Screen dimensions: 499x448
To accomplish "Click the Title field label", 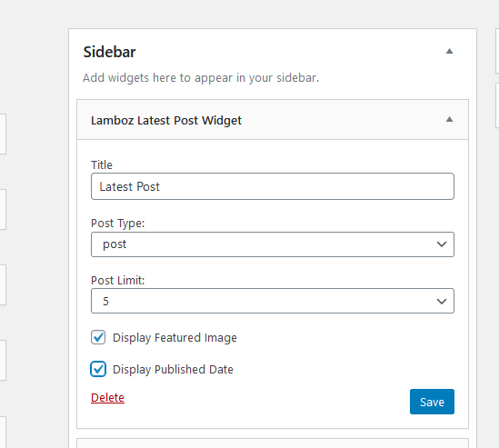I will coord(102,164).
